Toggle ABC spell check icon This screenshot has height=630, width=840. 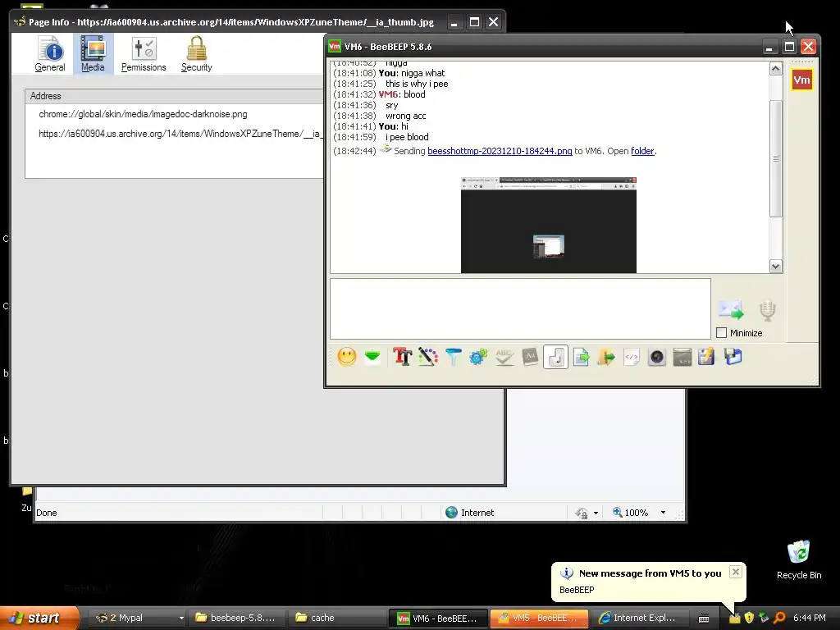[x=504, y=357]
